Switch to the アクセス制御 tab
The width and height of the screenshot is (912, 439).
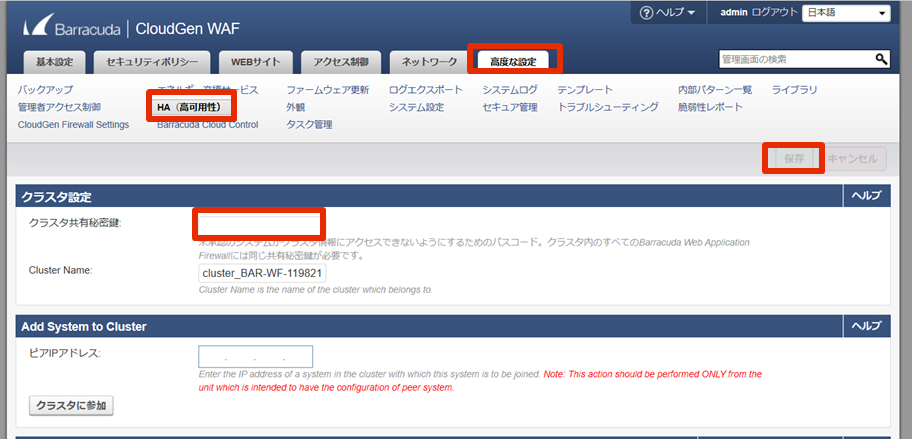(x=341, y=62)
